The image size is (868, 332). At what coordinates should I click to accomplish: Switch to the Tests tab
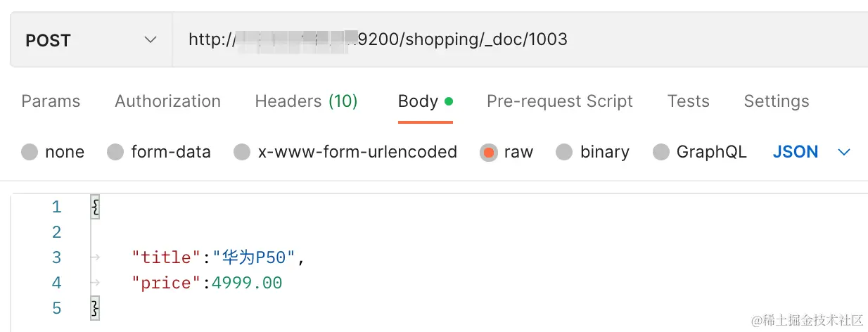click(688, 101)
